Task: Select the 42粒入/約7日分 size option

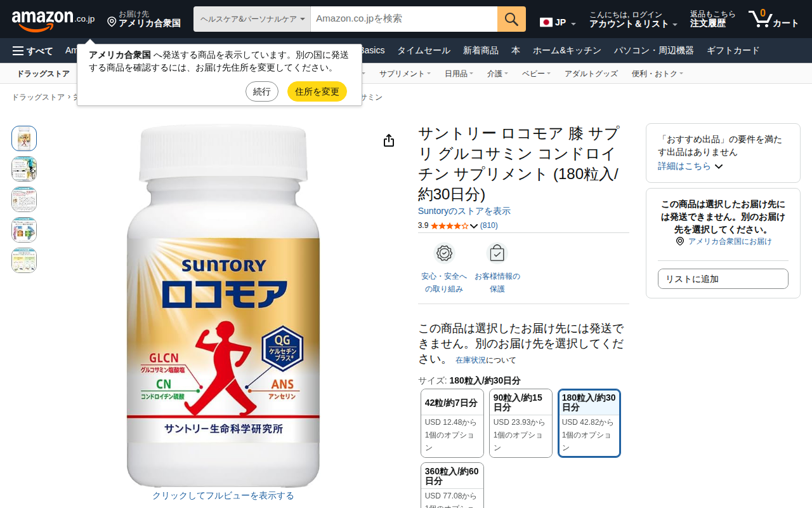Action: [x=452, y=423]
